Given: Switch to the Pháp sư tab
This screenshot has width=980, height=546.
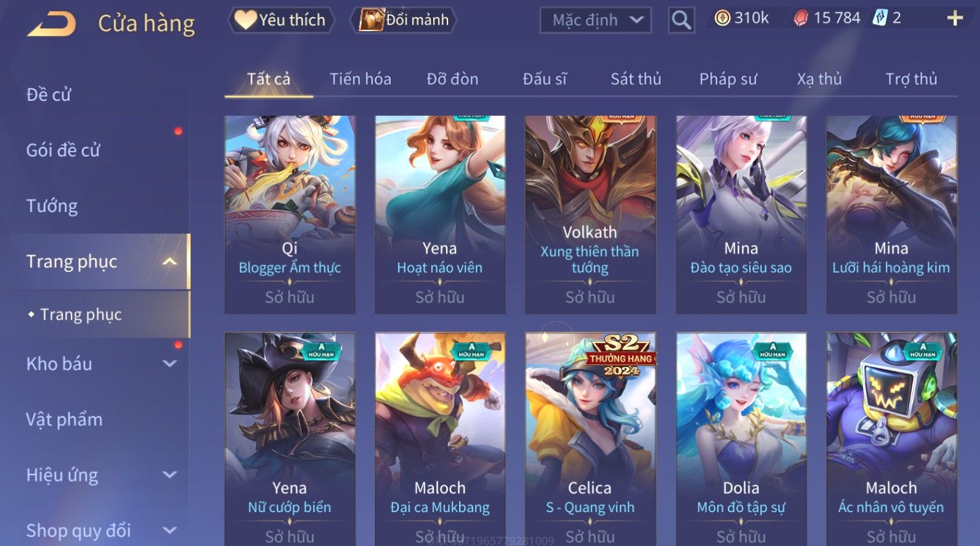Looking at the screenshot, I should coord(728,79).
